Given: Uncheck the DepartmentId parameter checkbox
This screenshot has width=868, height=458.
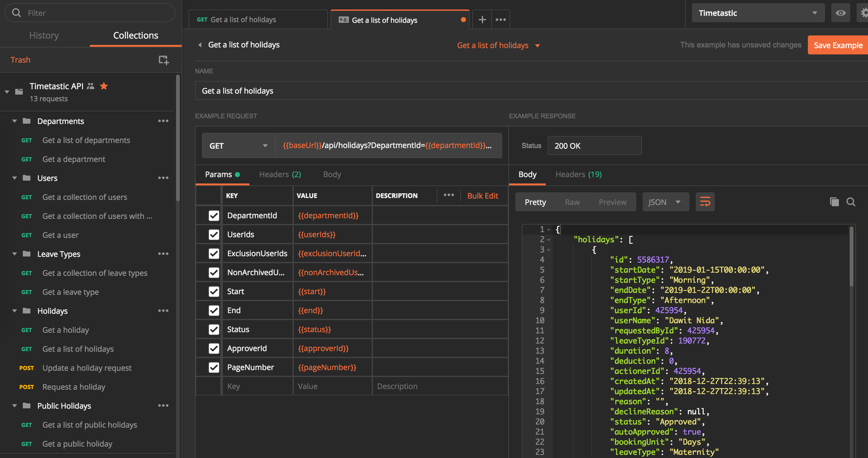Looking at the screenshot, I should pos(214,215).
